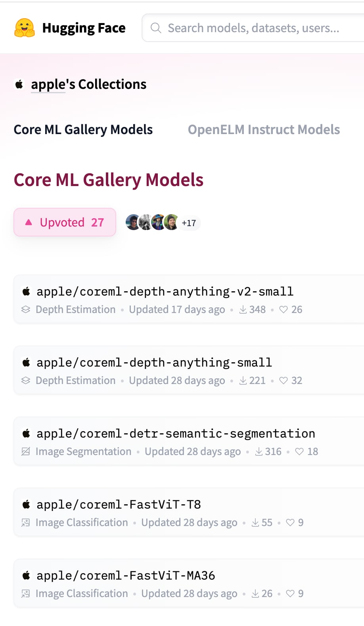364x626 pixels.
Task: Click the Depth Estimation icon on depth-anything-v2-small
Action: (x=26, y=309)
